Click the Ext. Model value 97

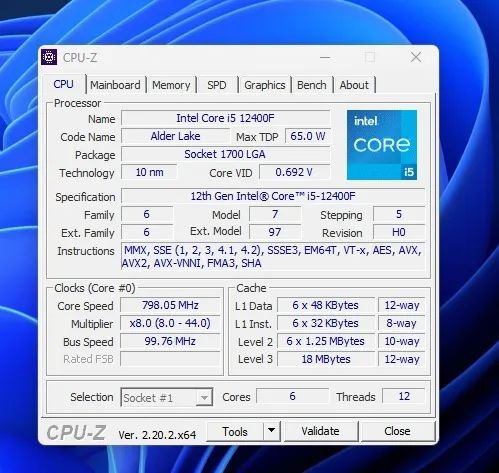275,232
